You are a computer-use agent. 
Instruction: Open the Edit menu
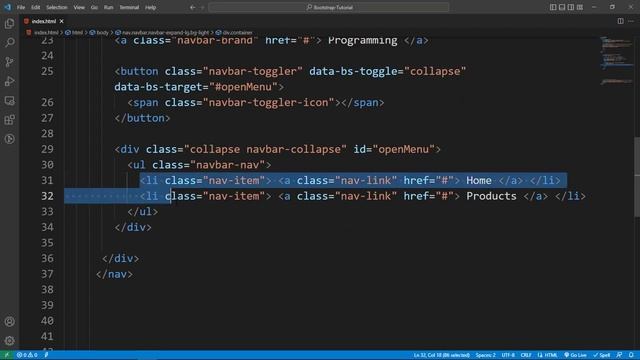click(x=36, y=7)
